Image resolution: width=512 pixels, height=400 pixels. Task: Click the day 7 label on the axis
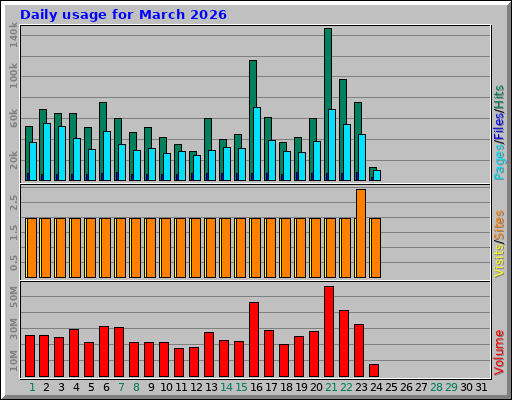(x=121, y=387)
